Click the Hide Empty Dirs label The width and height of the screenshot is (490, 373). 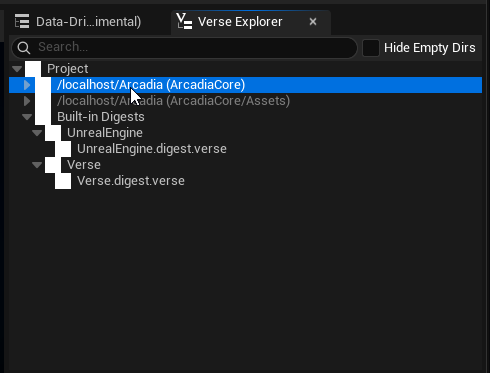[x=430, y=48]
